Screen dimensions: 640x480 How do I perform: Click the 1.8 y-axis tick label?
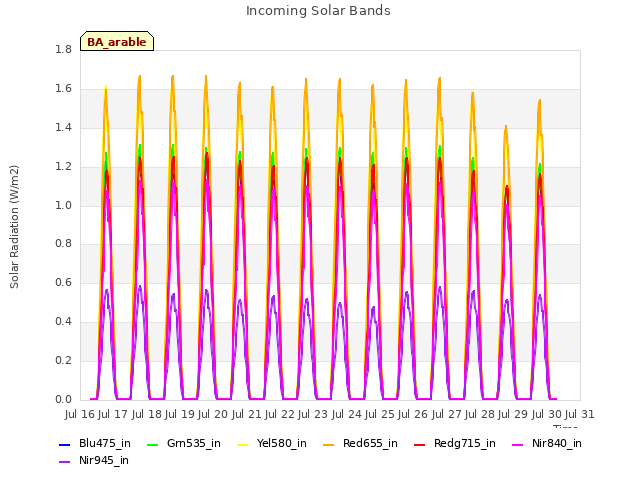point(63,49)
